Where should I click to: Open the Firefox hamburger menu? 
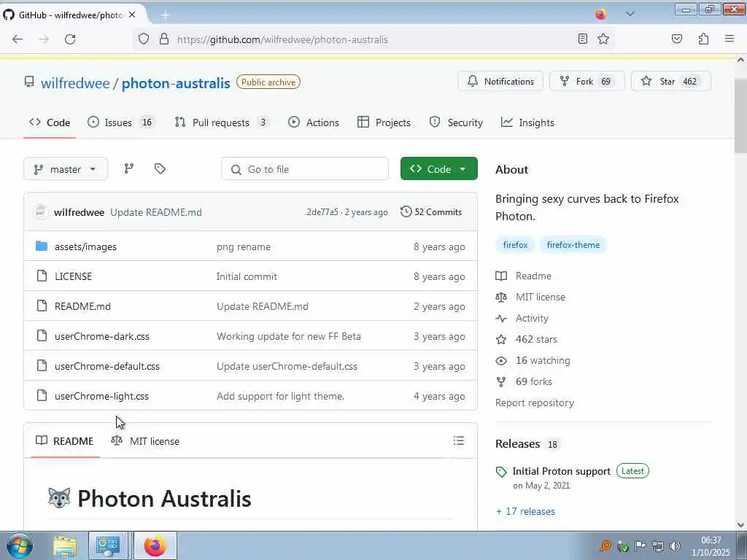coord(729,39)
